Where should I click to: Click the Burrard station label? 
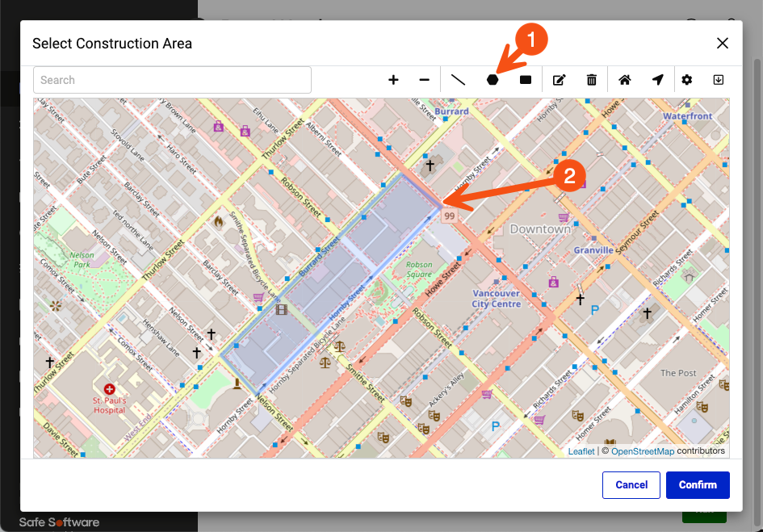(451, 111)
